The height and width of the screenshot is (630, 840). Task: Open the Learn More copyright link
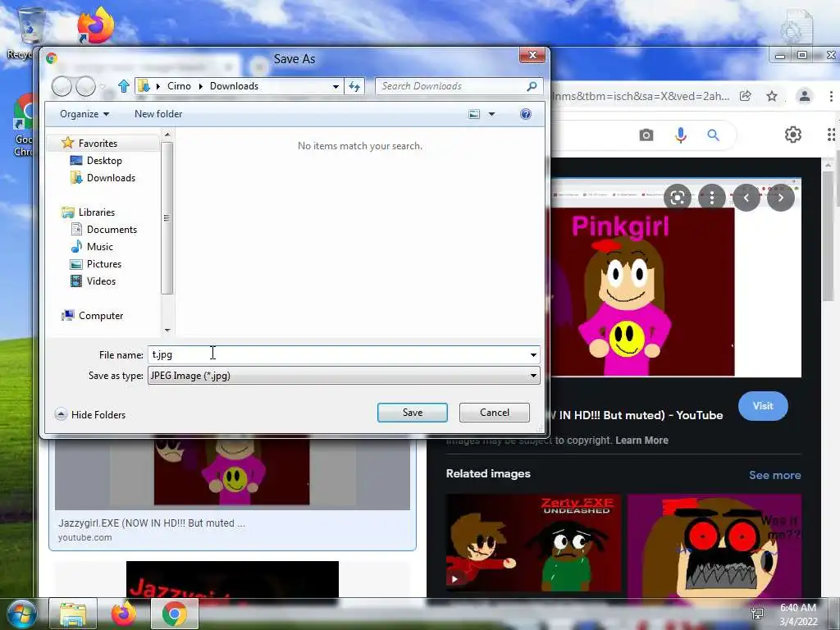coord(641,441)
